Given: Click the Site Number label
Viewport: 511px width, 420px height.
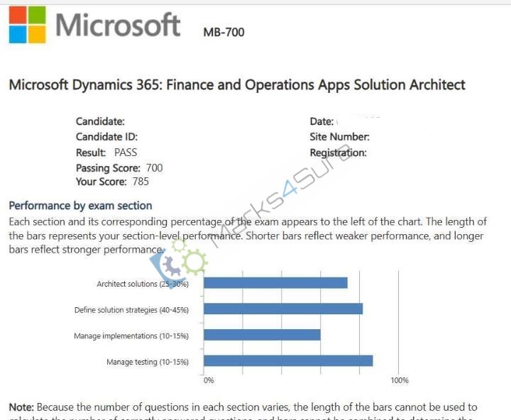Looking at the screenshot, I should (339, 137).
